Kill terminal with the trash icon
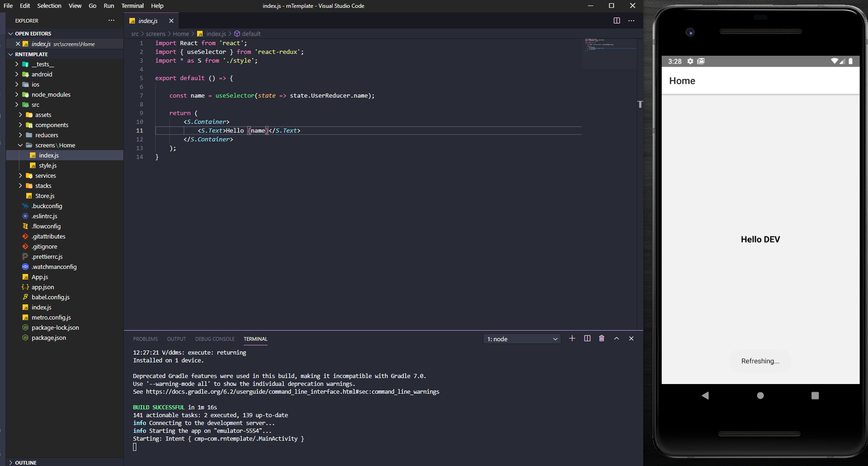 coord(601,338)
